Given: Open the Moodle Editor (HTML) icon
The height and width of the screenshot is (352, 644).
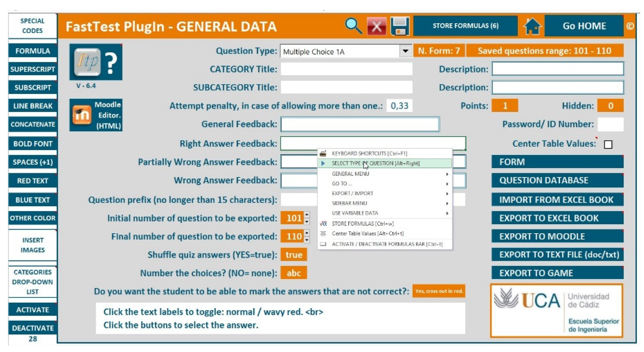Looking at the screenshot, I should click(x=96, y=115).
